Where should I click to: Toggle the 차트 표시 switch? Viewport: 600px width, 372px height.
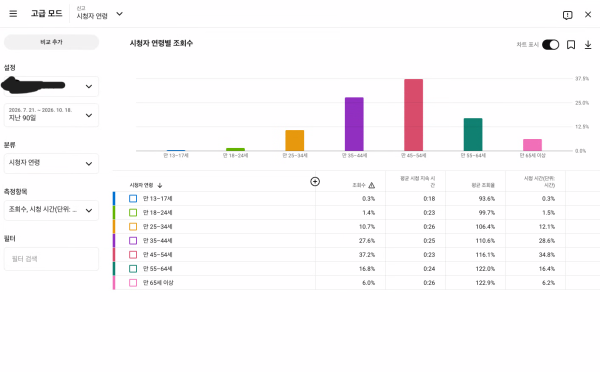click(x=551, y=45)
